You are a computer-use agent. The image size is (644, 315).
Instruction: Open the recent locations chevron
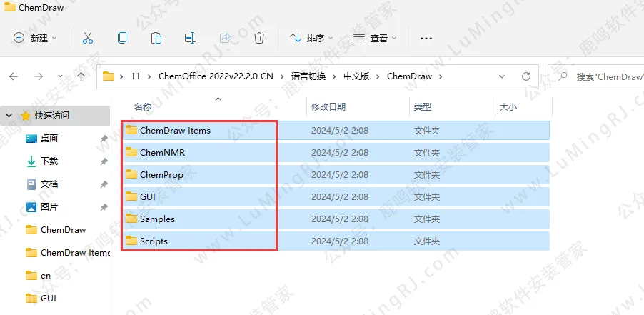pos(61,76)
